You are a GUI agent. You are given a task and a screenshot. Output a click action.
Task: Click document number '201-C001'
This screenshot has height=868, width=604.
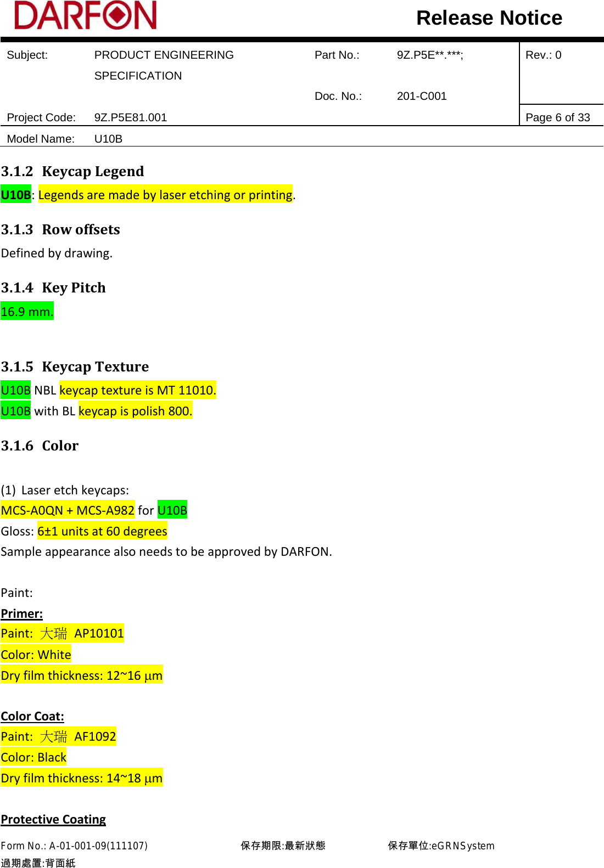pos(421,96)
